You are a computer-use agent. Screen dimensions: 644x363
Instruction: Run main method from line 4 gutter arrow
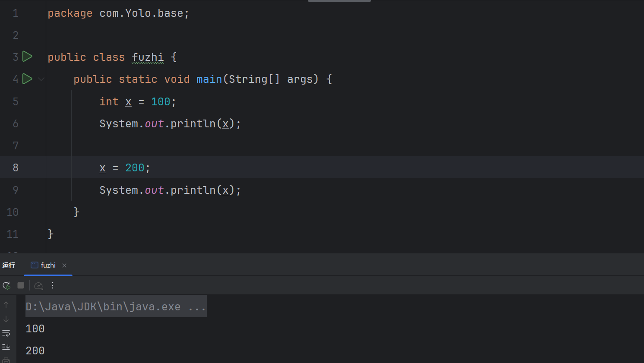pyautogui.click(x=27, y=79)
